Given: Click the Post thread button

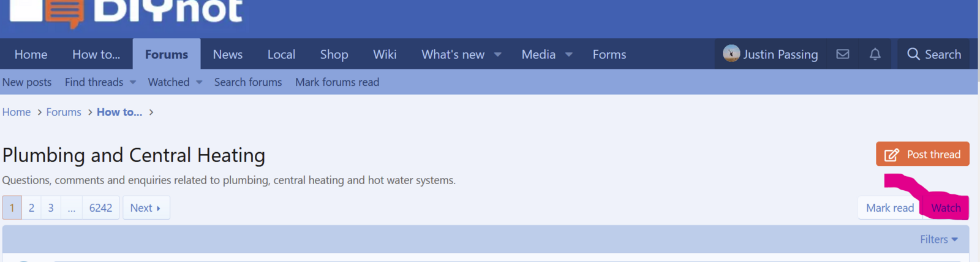Looking at the screenshot, I should point(922,154).
